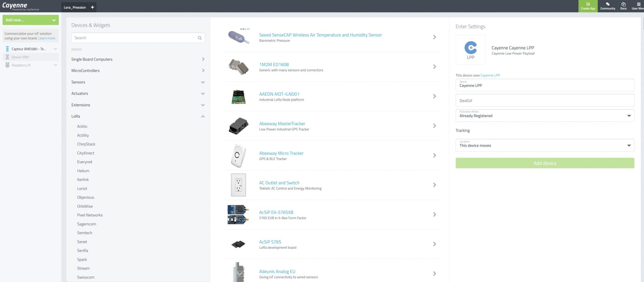Click the plus icon beside Lora_Pression
Image resolution: width=644 pixels, height=282 pixels.
point(92,7)
